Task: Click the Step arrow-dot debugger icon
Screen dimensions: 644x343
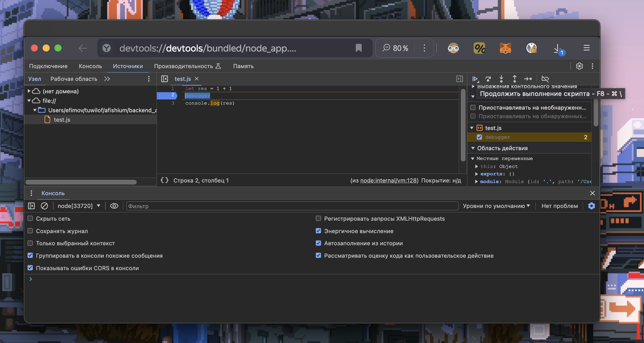Action: 528,79
